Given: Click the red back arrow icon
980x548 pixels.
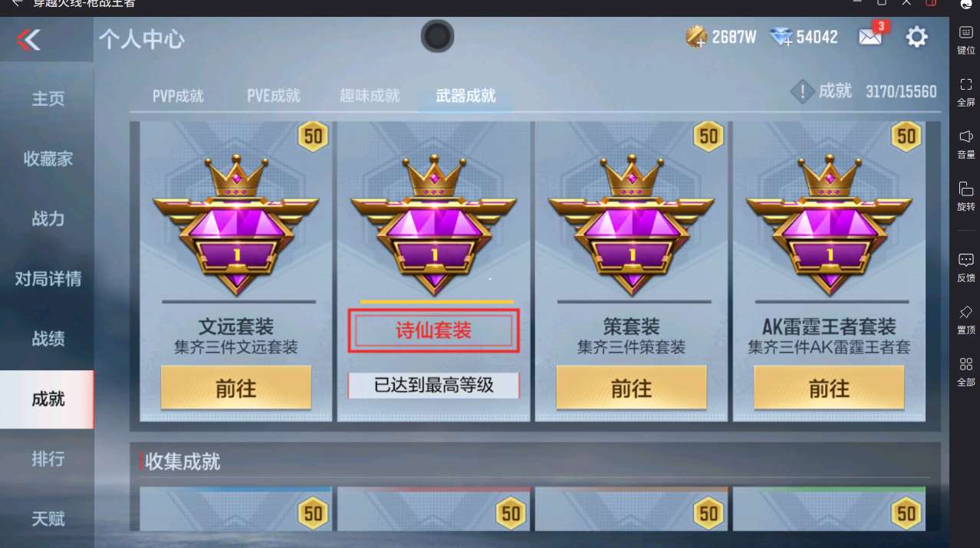Looking at the screenshot, I should (29, 39).
